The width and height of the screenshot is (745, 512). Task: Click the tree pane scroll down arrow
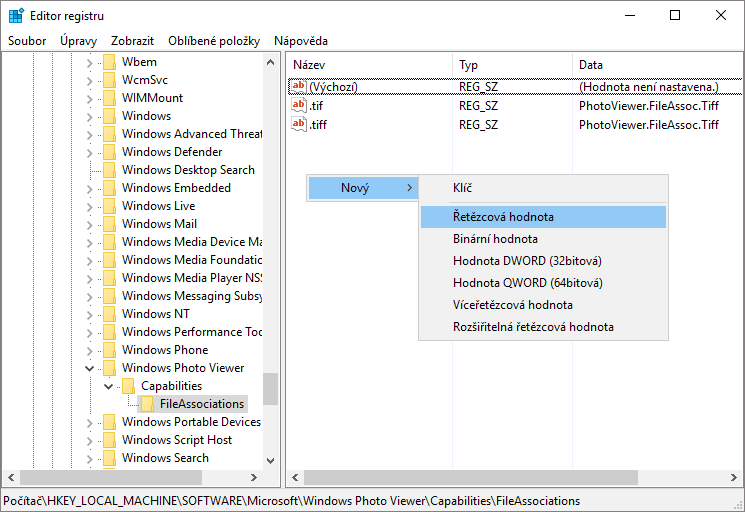271,461
